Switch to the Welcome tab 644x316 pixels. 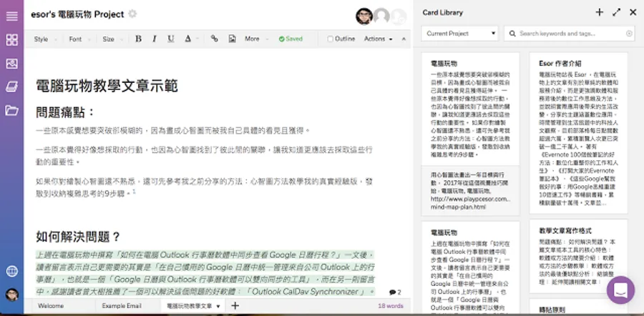pos(51,306)
